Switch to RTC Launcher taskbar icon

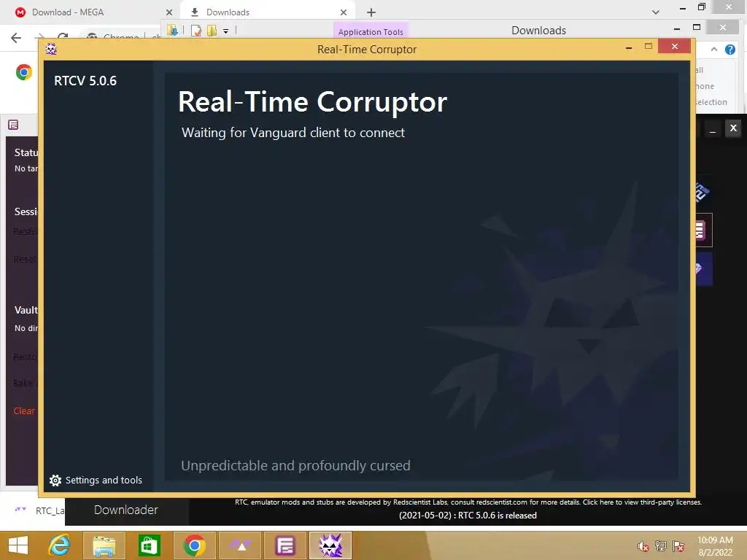point(239,545)
